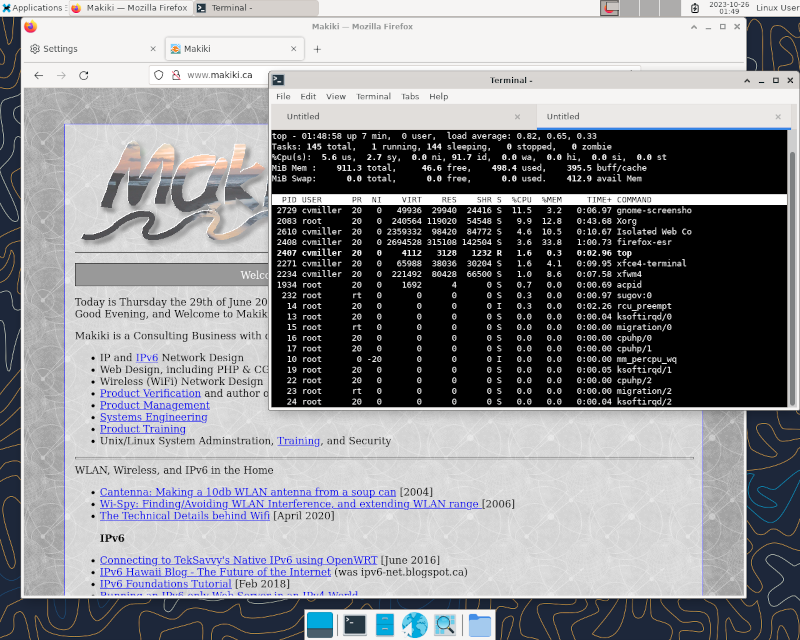Click the terminal window icon in titlebar

tap(278, 80)
